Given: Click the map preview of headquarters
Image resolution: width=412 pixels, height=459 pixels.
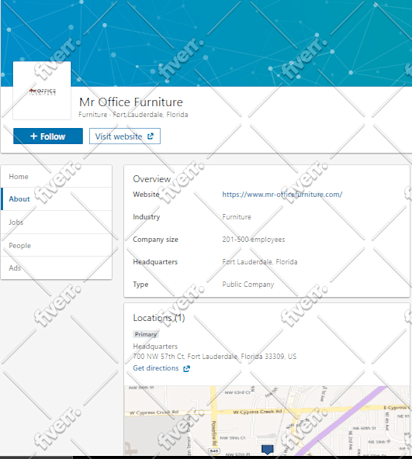Looking at the screenshot, I should click(267, 421).
